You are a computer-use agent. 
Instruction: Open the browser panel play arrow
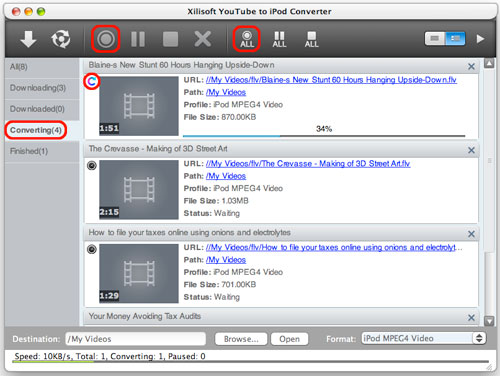[x=480, y=39]
